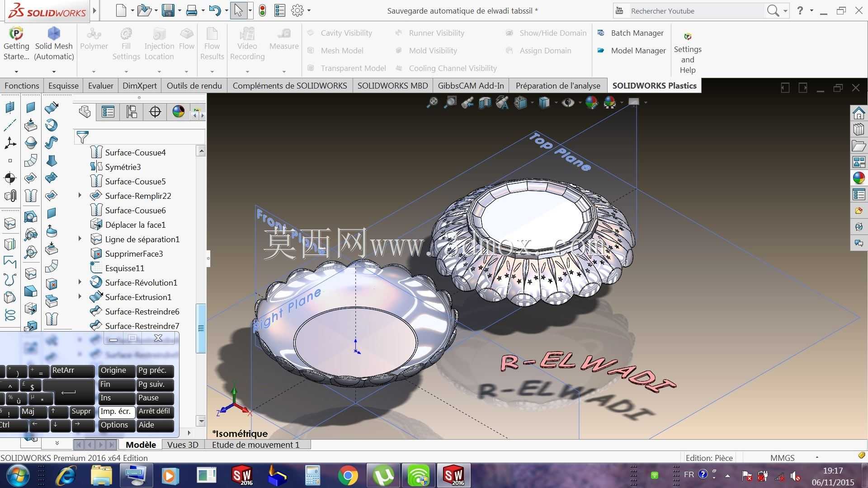Click the Options key on on-screen keyboard
This screenshot has height=488, width=868.
(x=117, y=425)
